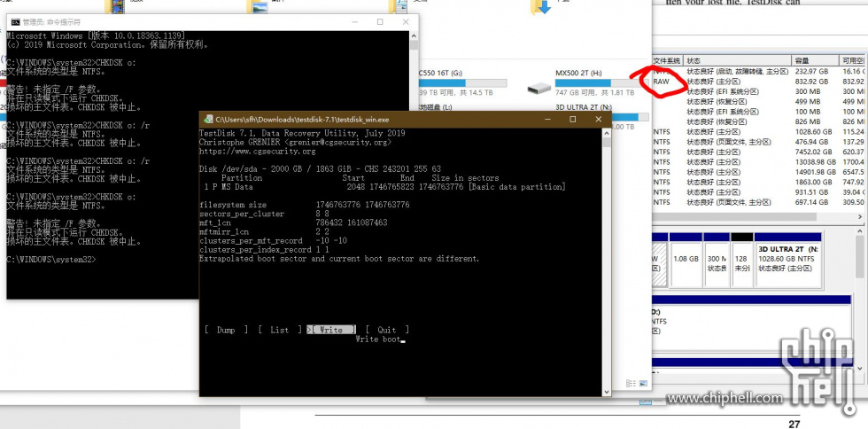Sort by the 文件系统 column header
Image resolution: width=868 pixels, height=429 pixels.
[667, 60]
